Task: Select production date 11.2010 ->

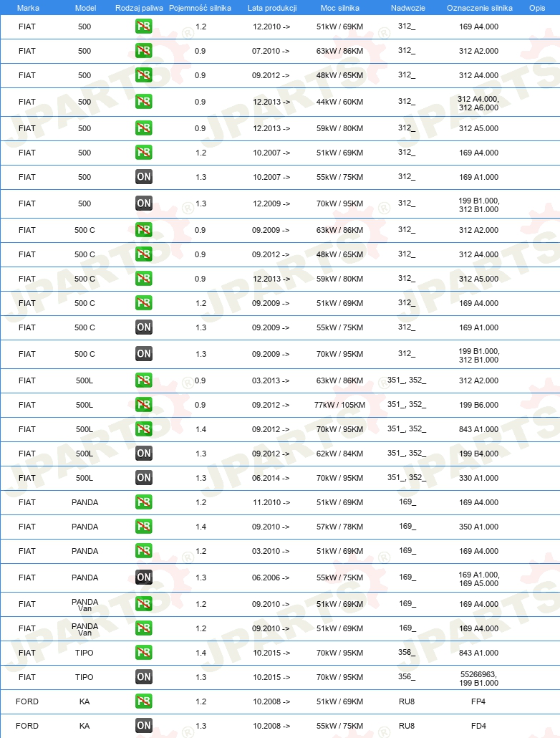Action: pos(271,502)
